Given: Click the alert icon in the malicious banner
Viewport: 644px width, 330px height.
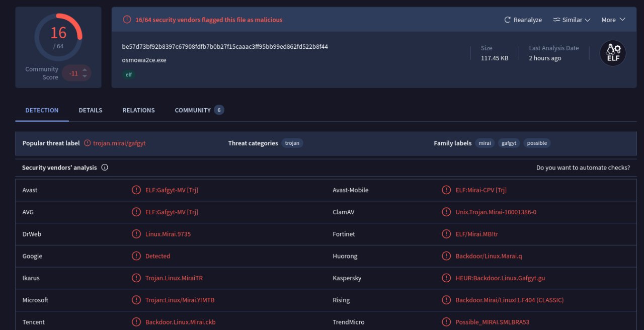Looking at the screenshot, I should pyautogui.click(x=127, y=20).
